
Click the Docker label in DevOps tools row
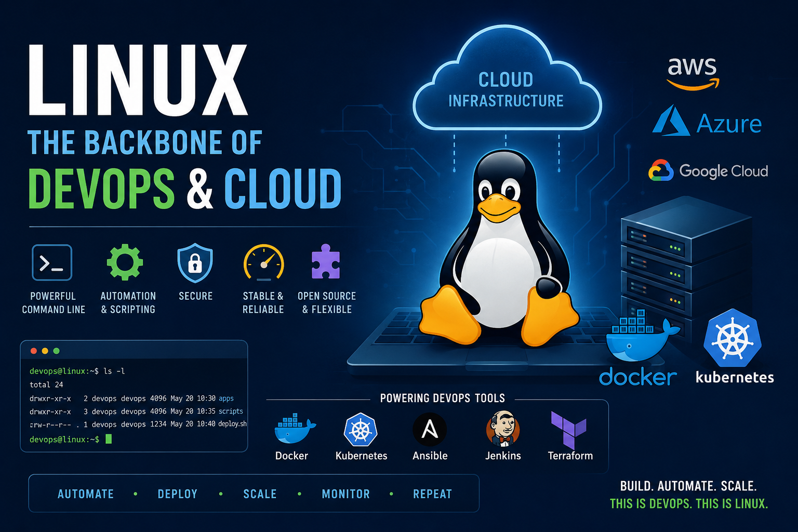click(x=291, y=456)
